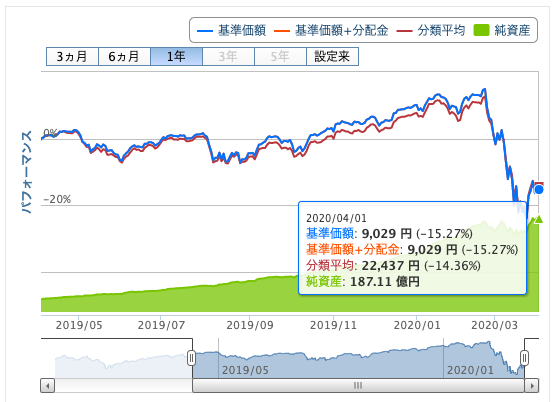This screenshot has width=555, height=402.
Task: Click the green triangle net asset marker
Action: coord(539,219)
